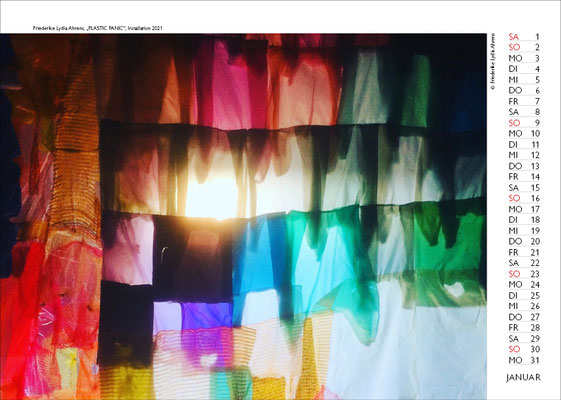Click the PLASTIC PANIC caption text
Image resolution: width=561 pixels, height=400 pixels.
pyautogui.click(x=97, y=28)
